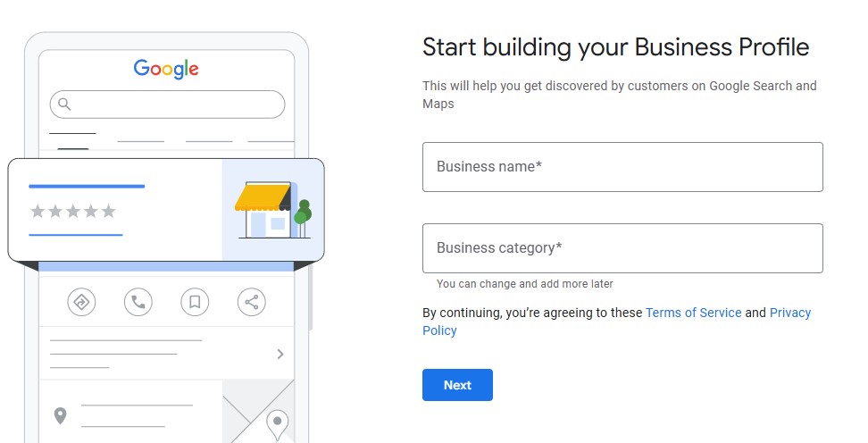Focus the Business name field
The height and width of the screenshot is (443, 868).
[x=622, y=167]
